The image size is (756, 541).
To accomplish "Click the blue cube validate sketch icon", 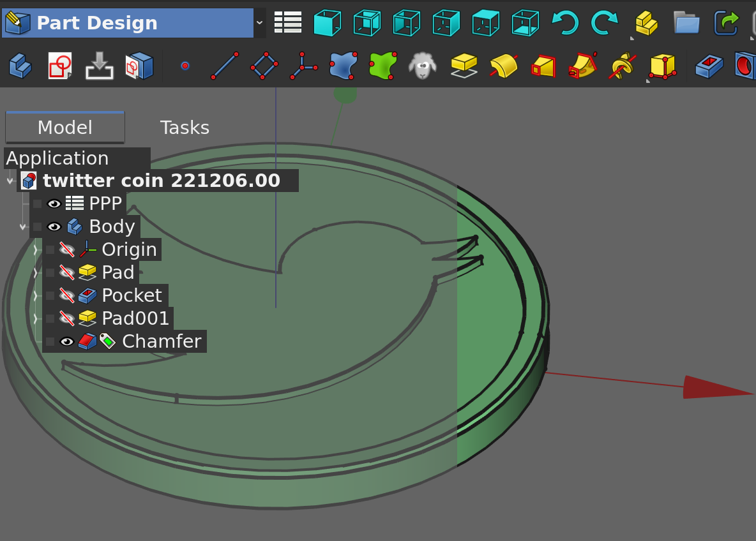I will 139,66.
